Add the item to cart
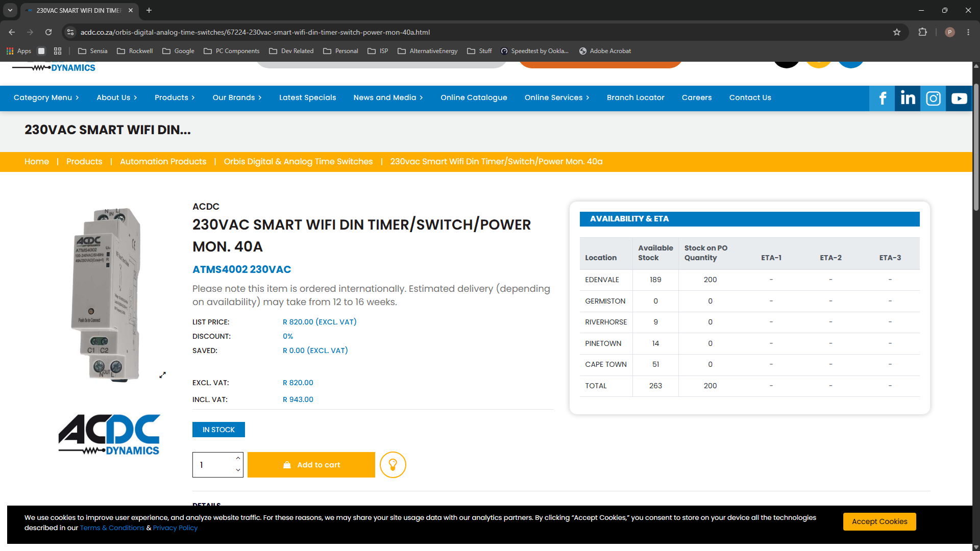The height and width of the screenshot is (551, 980). pyautogui.click(x=311, y=465)
